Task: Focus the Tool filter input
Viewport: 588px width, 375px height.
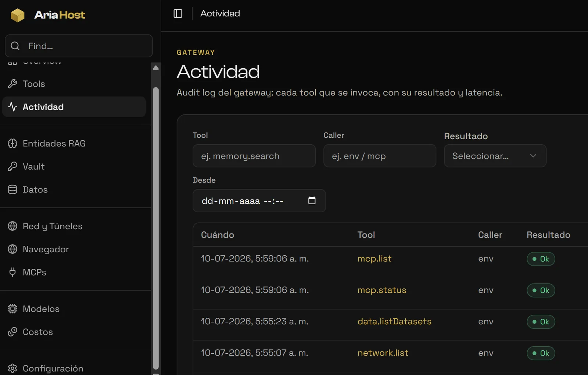Action: pyautogui.click(x=254, y=156)
